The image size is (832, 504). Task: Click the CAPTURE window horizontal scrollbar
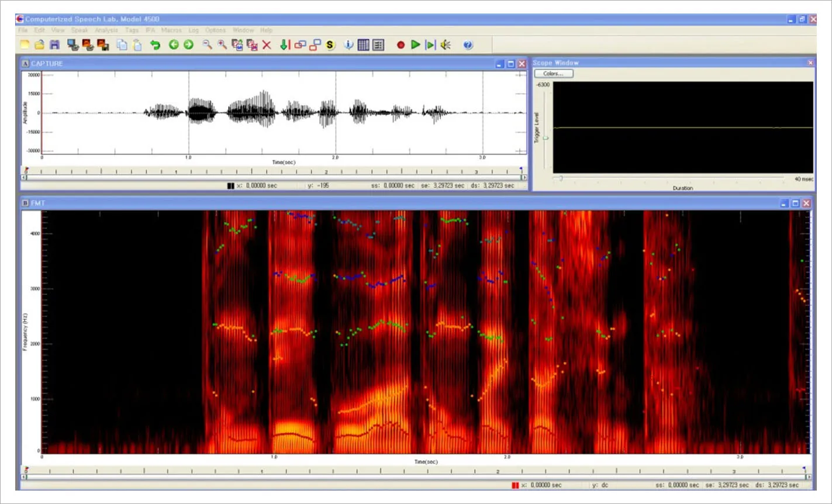tap(274, 177)
